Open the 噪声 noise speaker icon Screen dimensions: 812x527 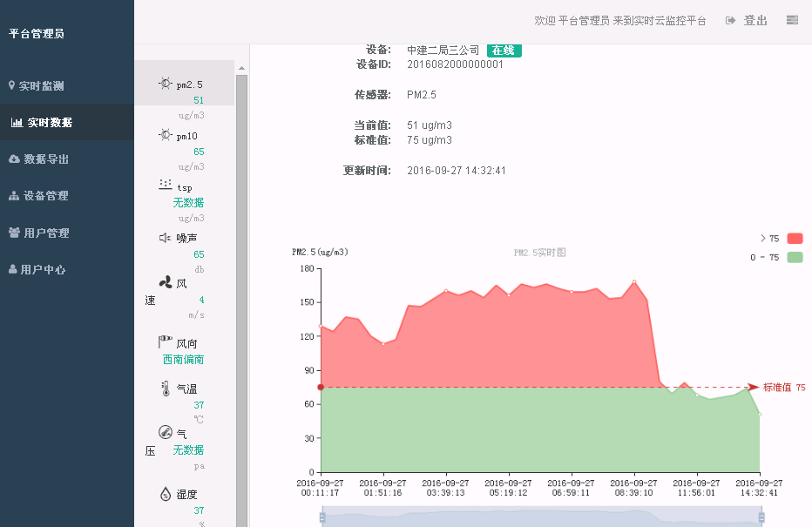(165, 238)
